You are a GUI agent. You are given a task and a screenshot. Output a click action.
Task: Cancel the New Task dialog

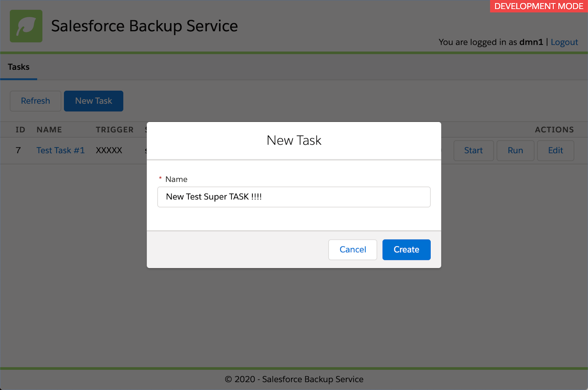[x=353, y=250]
